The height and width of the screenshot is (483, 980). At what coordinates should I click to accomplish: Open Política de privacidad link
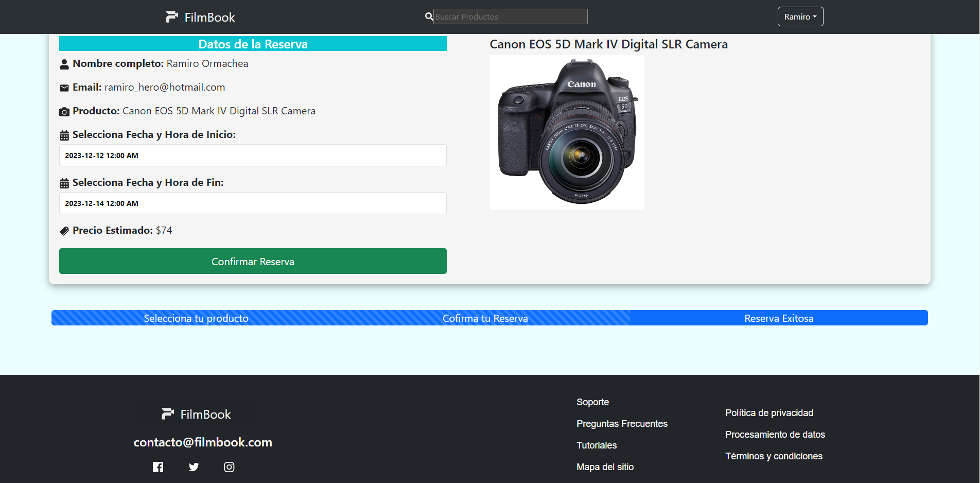point(769,413)
